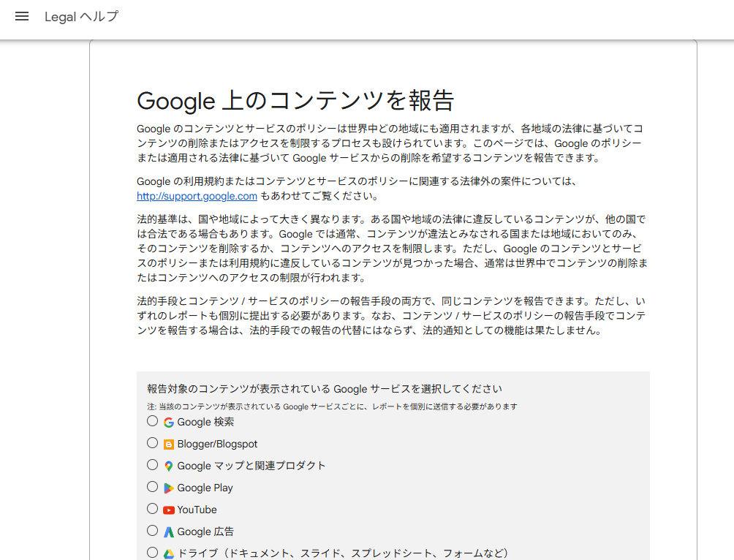Click the Google Maps pin icon
This screenshot has width=734, height=560.
(x=169, y=466)
